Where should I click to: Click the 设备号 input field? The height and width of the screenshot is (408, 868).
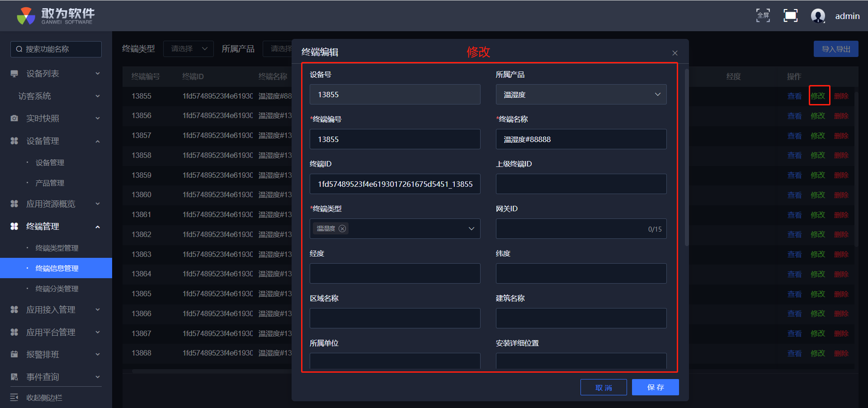point(395,95)
